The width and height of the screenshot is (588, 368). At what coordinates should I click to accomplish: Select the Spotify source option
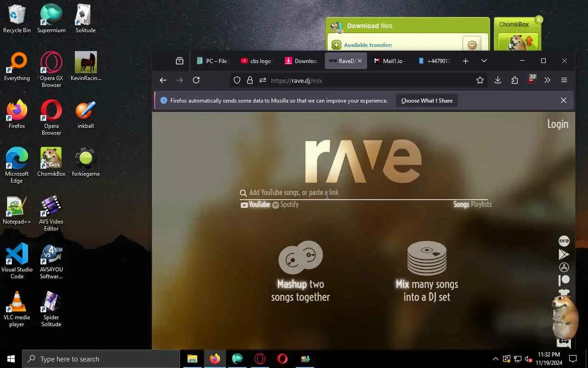tap(285, 205)
